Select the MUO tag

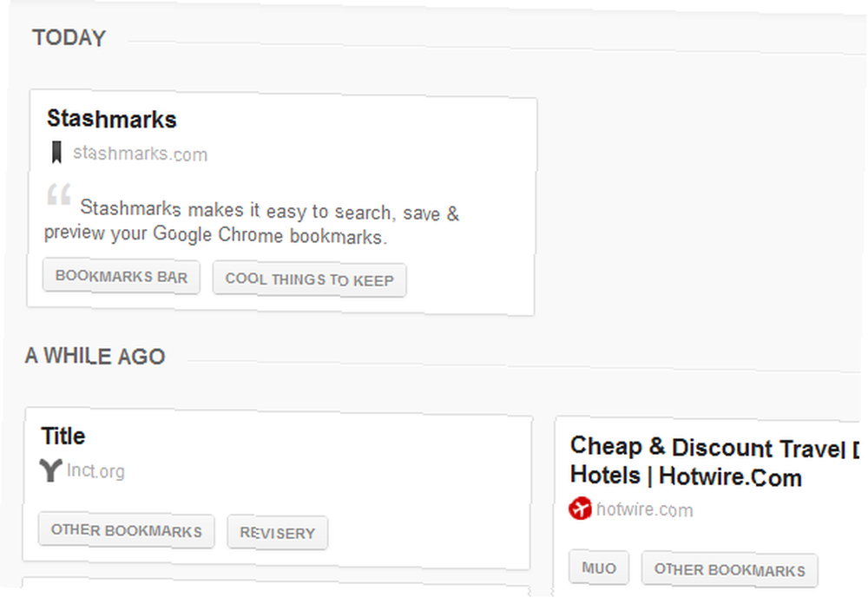click(599, 568)
